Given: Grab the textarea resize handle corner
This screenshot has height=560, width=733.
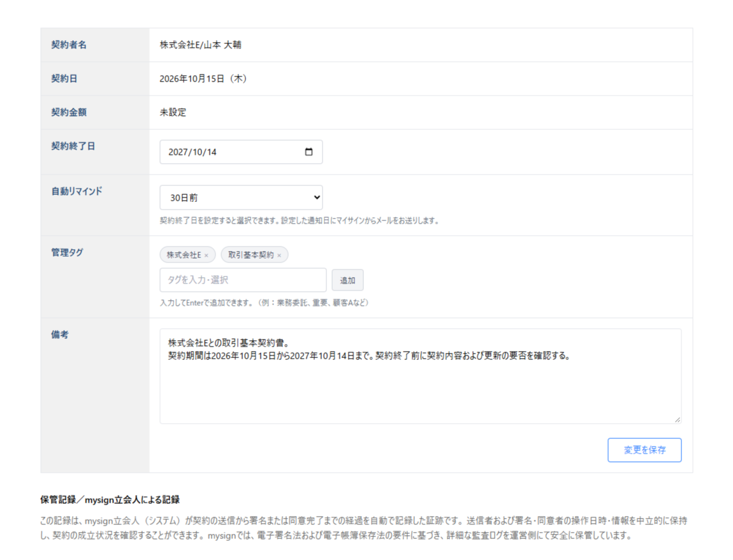Looking at the screenshot, I should click(x=678, y=420).
